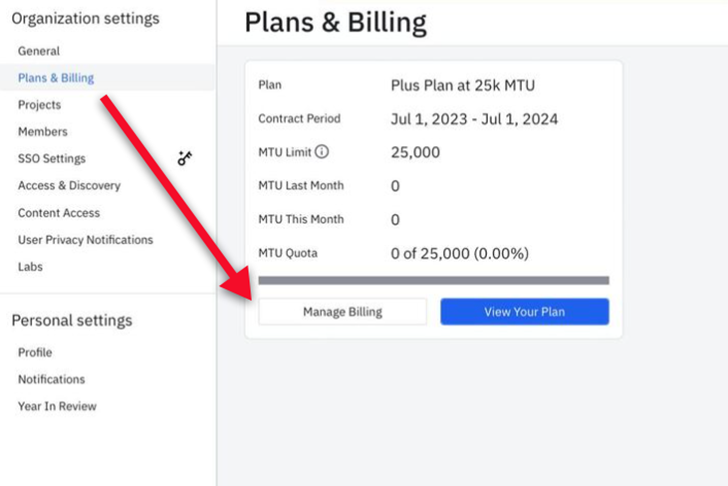The height and width of the screenshot is (486, 728).
Task: Open the Labs section
Action: [30, 267]
